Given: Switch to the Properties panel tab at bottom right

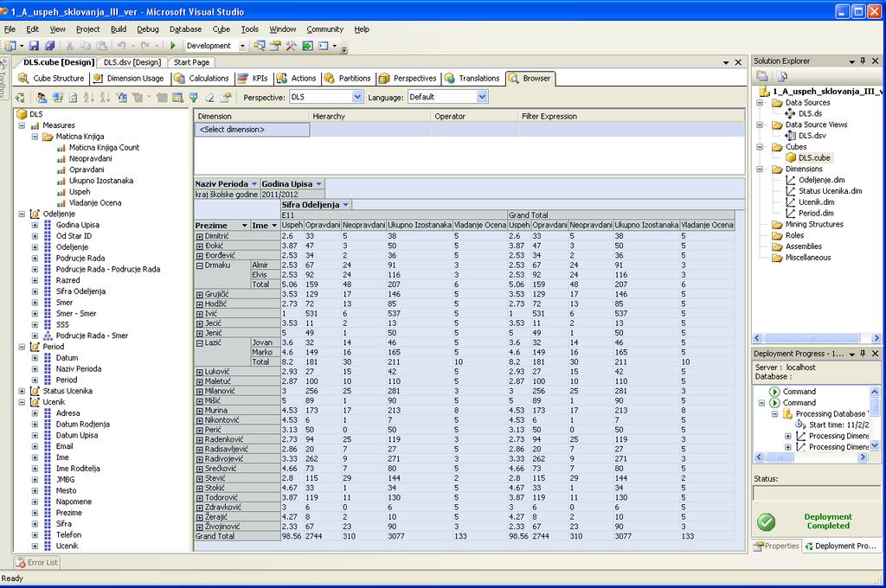Looking at the screenshot, I should pos(776,546).
